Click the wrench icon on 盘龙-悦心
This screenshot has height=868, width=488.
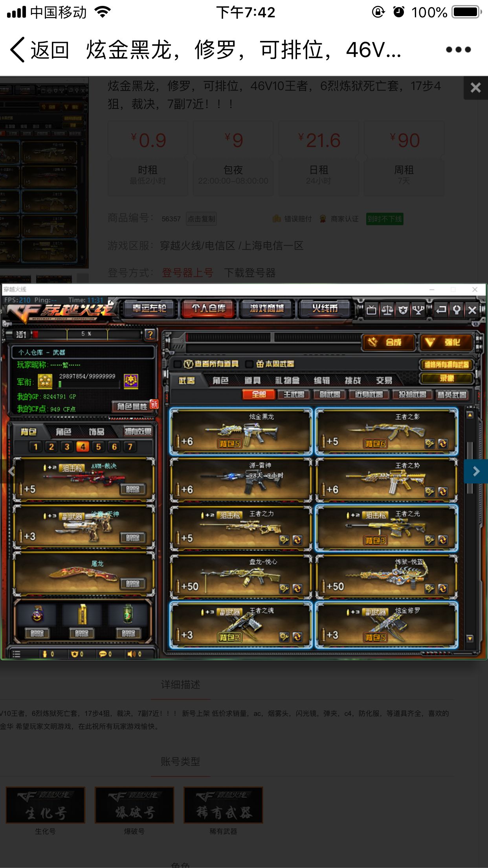pos(284,588)
